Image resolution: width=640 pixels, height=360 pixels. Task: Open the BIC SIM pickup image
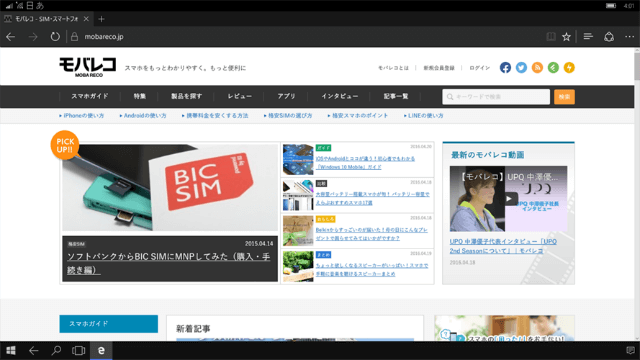(170, 188)
